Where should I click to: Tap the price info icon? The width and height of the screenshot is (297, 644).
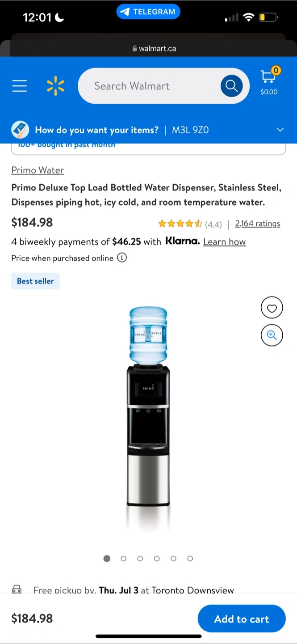coord(122,258)
